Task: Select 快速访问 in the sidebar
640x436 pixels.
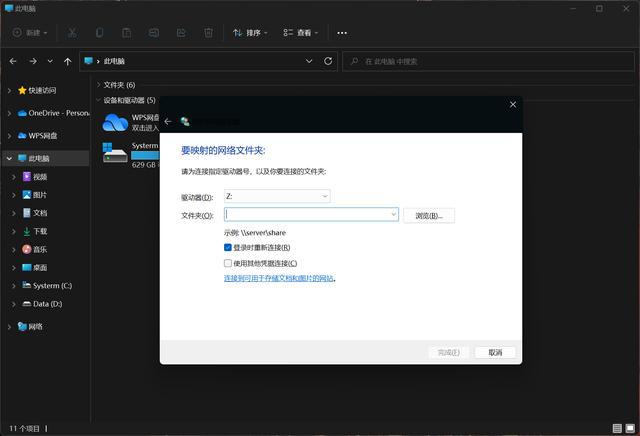Action: [42, 90]
